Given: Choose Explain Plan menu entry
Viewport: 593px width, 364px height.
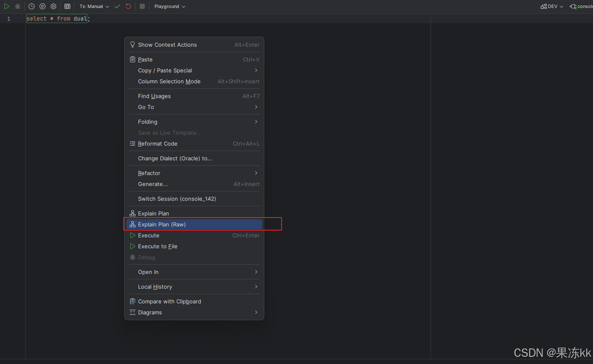Looking at the screenshot, I should click(x=194, y=213).
